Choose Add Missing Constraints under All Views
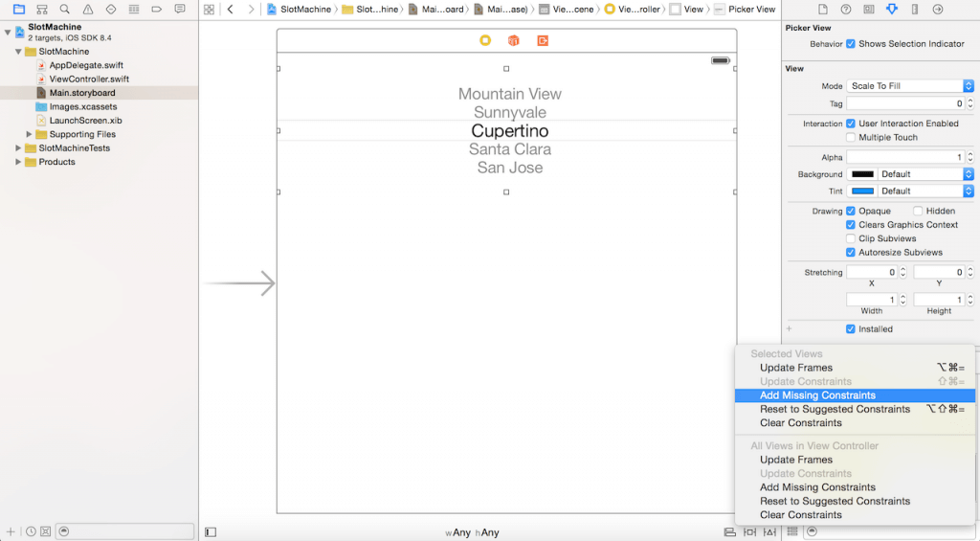Image resolution: width=980 pixels, height=541 pixels. pyautogui.click(x=855, y=487)
